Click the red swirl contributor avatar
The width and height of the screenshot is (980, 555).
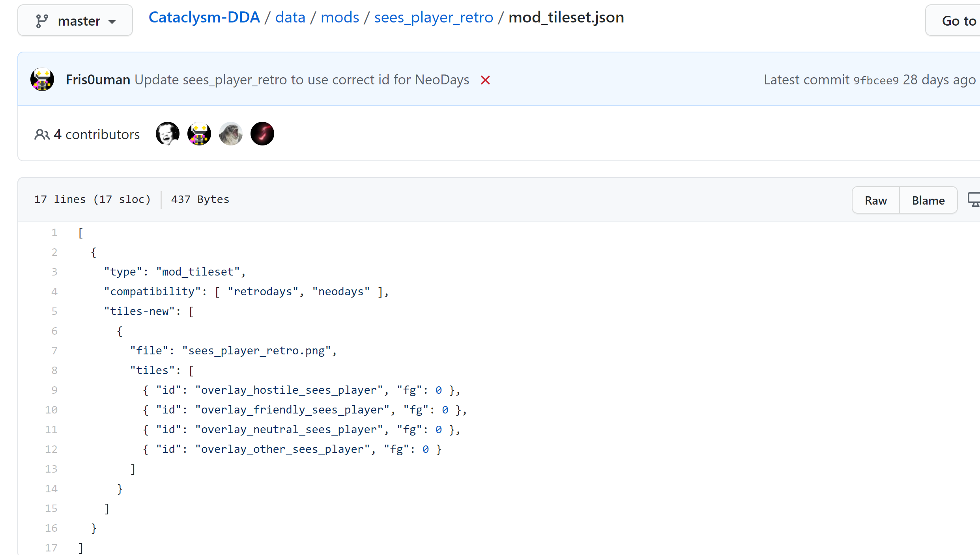click(262, 134)
